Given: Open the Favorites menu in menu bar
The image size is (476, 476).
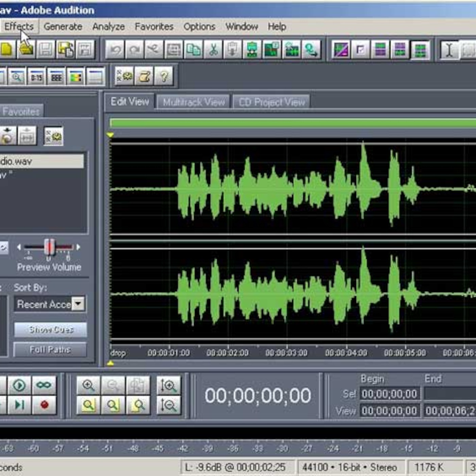Looking at the screenshot, I should tap(154, 27).
